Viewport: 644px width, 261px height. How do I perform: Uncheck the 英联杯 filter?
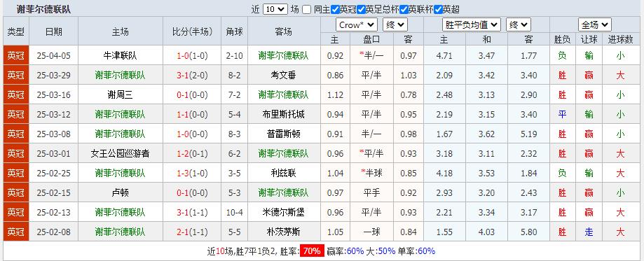(x=404, y=9)
